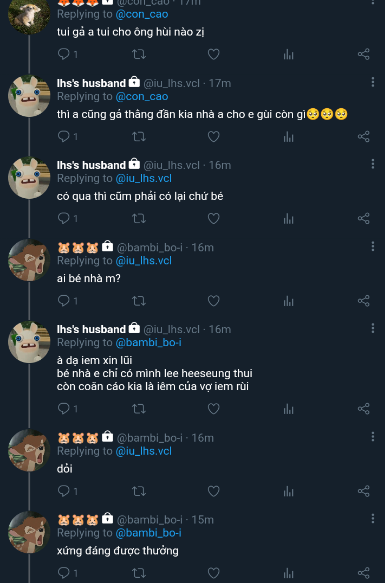Open @iu_lhs.vcl mention above "dỏi"
The height and width of the screenshot is (583, 385).
point(144,451)
